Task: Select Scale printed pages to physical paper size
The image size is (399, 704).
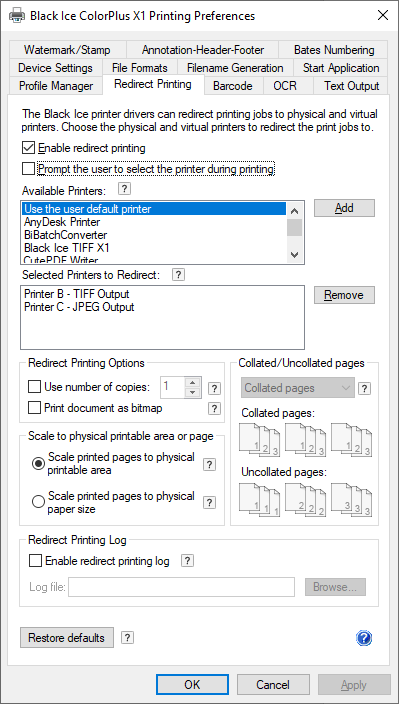Action: (x=39, y=502)
